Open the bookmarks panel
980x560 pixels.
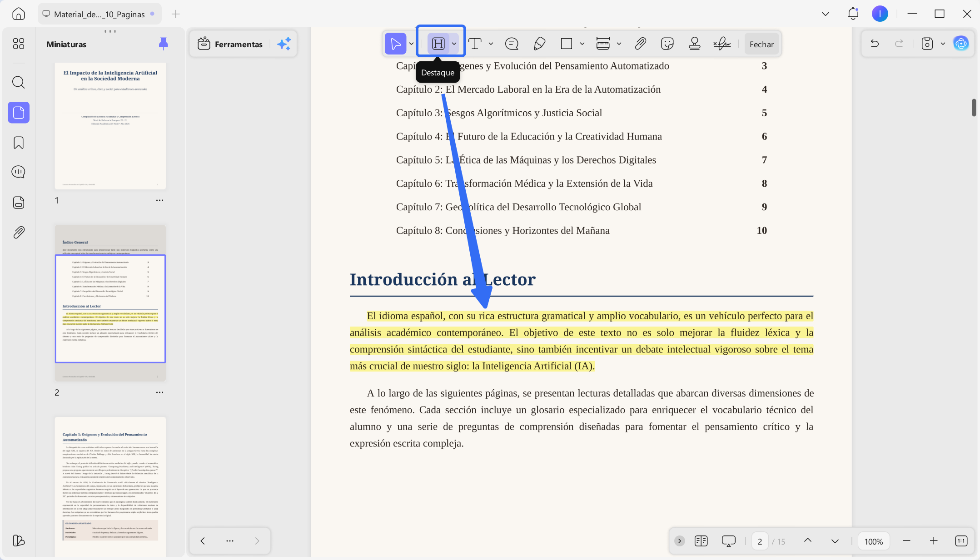point(19,143)
